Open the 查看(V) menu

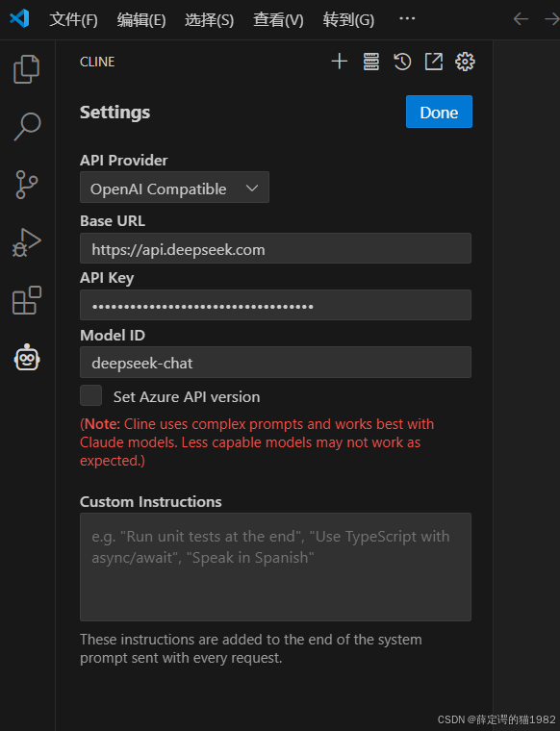[278, 19]
